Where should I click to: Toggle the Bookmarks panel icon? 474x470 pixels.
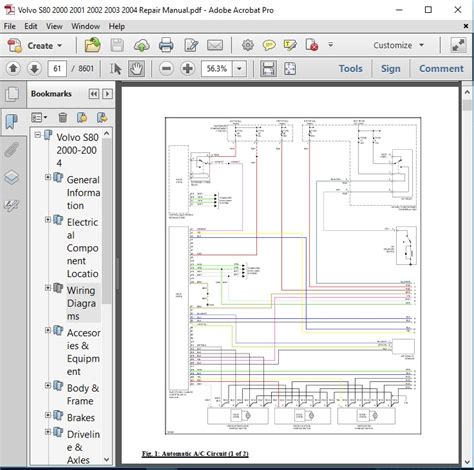[12, 122]
